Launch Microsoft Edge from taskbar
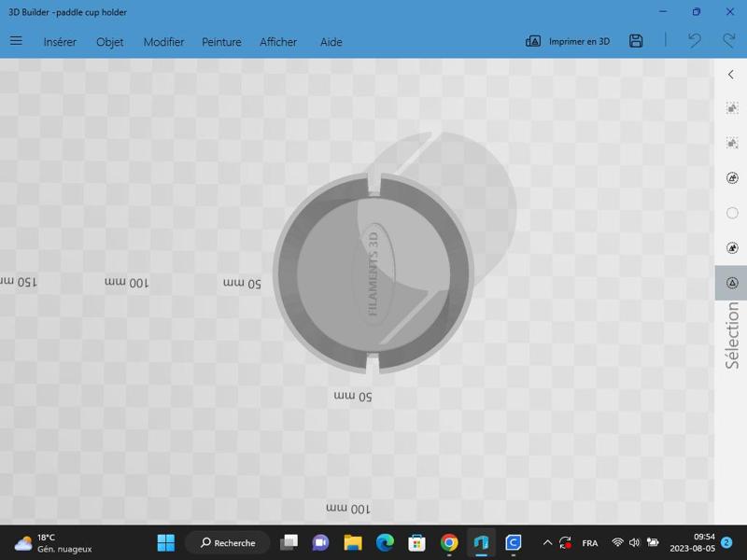The image size is (747, 560). [x=385, y=543]
